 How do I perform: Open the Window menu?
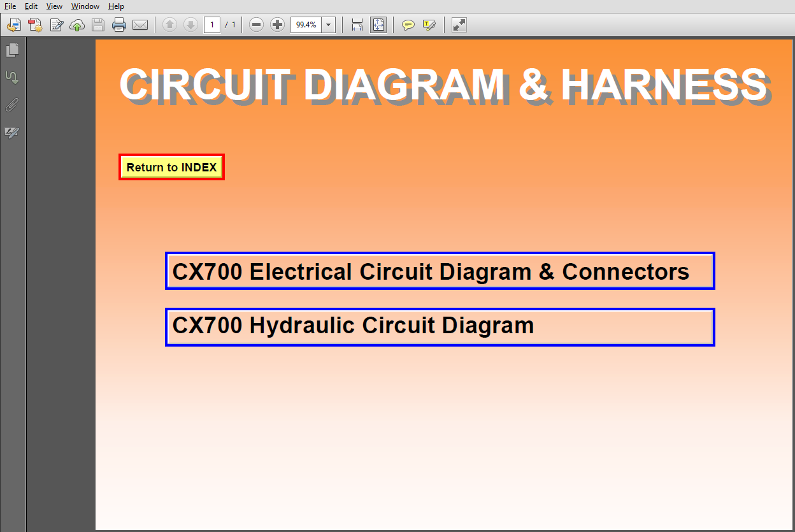click(85, 6)
